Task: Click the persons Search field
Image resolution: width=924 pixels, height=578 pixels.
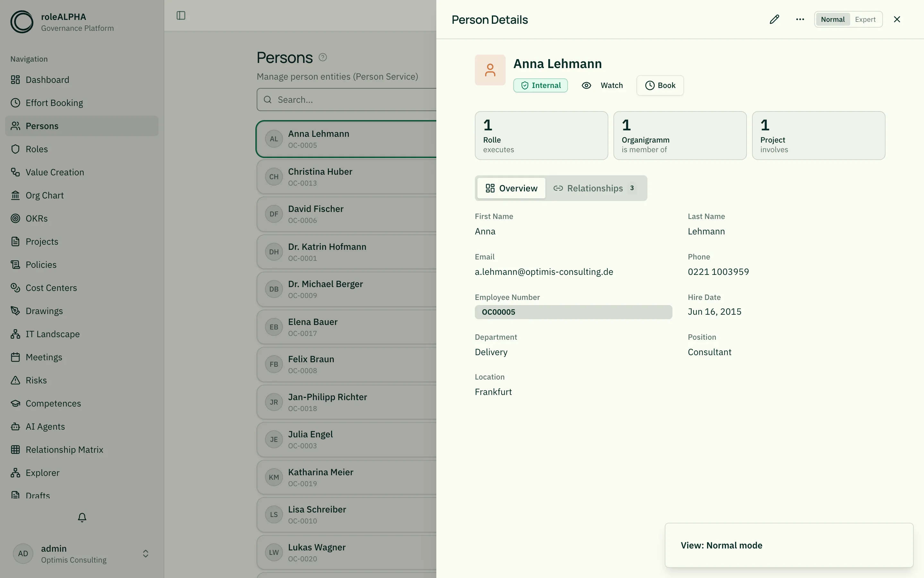Action: pos(347,100)
